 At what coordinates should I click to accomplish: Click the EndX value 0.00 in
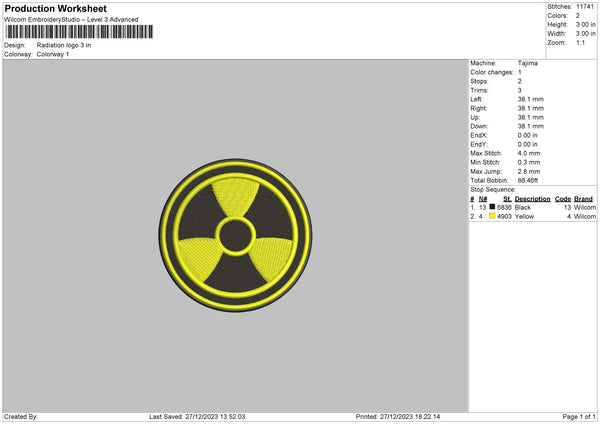coord(527,135)
